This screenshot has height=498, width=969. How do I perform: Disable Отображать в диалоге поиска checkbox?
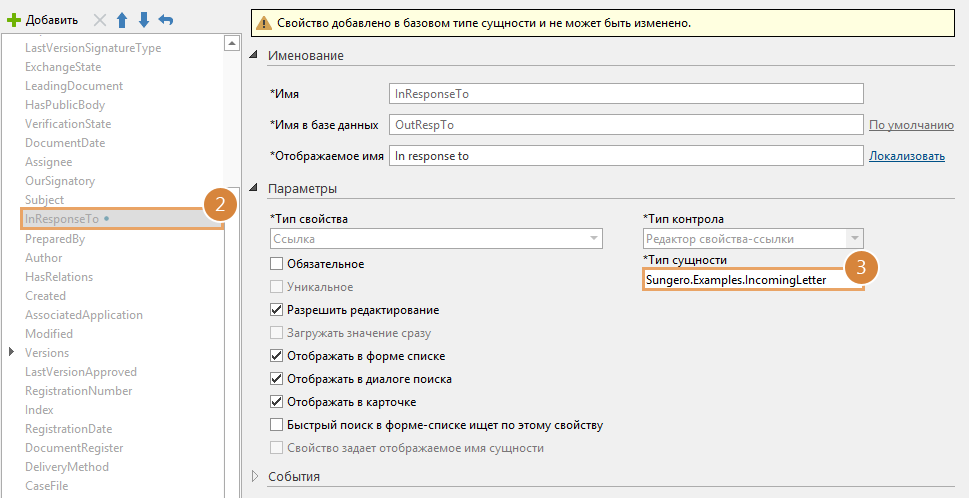(x=277, y=379)
